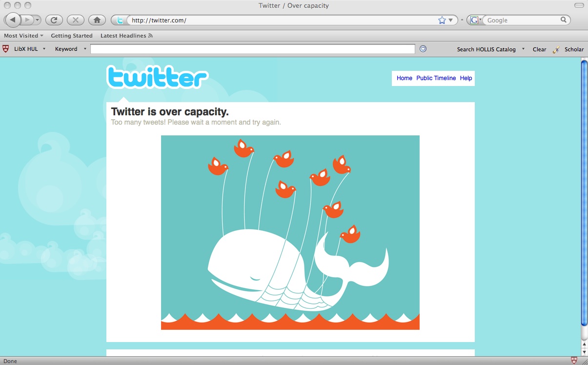The width and height of the screenshot is (588, 365).
Task: Open the Getting Started bookmark
Action: click(72, 36)
